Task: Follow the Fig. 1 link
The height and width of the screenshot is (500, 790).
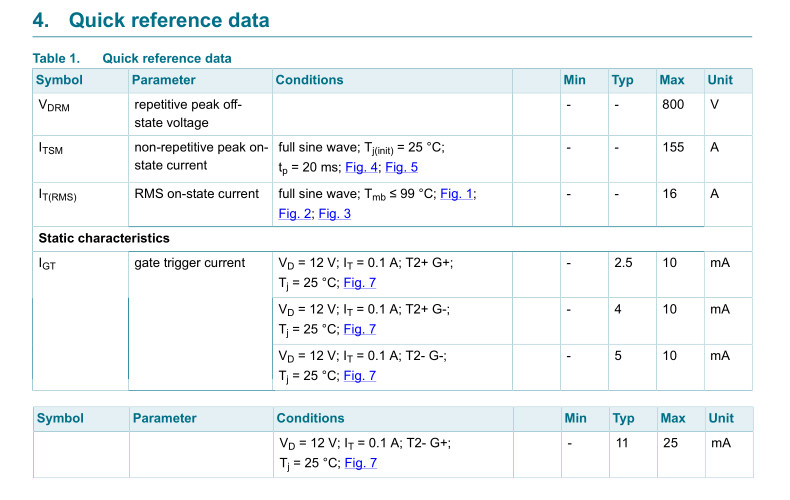Action: click(x=457, y=194)
